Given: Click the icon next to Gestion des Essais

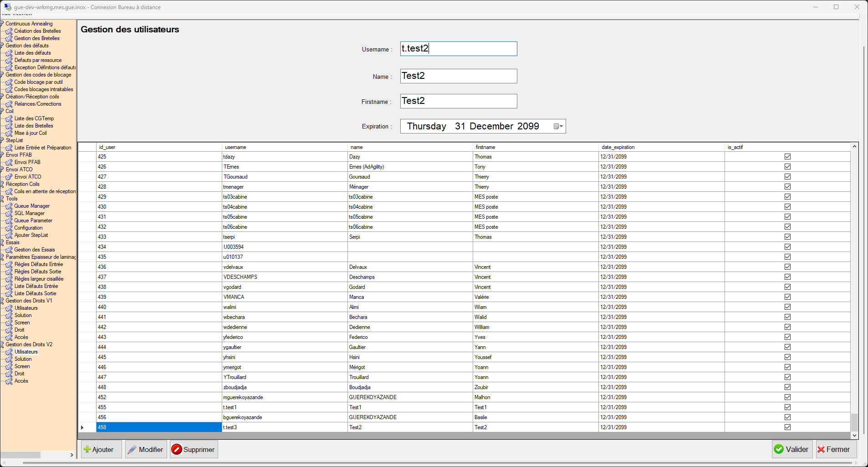Looking at the screenshot, I should pos(9,250).
